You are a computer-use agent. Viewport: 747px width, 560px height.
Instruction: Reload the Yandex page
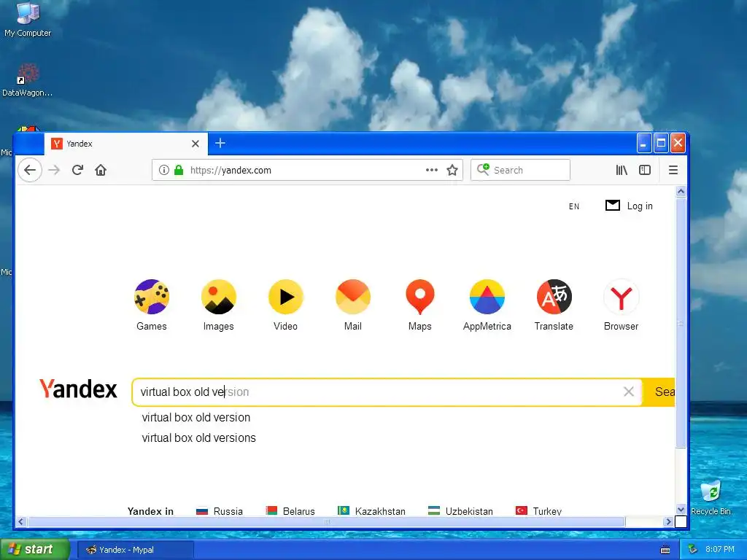[77, 170]
